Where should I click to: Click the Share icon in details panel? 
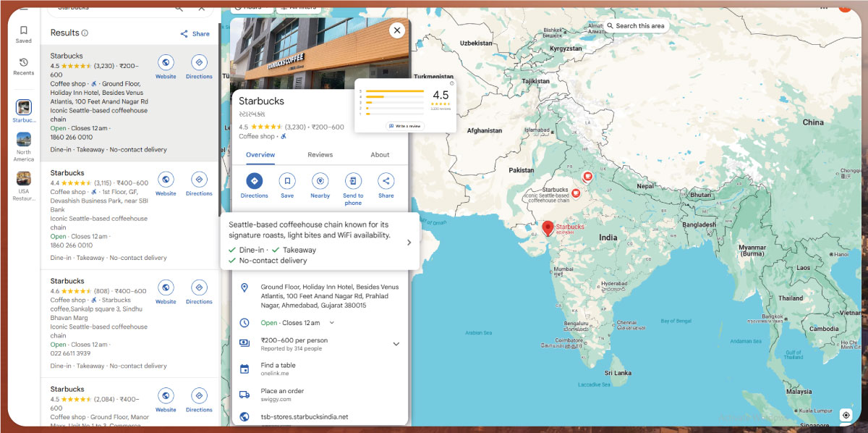[x=386, y=181]
